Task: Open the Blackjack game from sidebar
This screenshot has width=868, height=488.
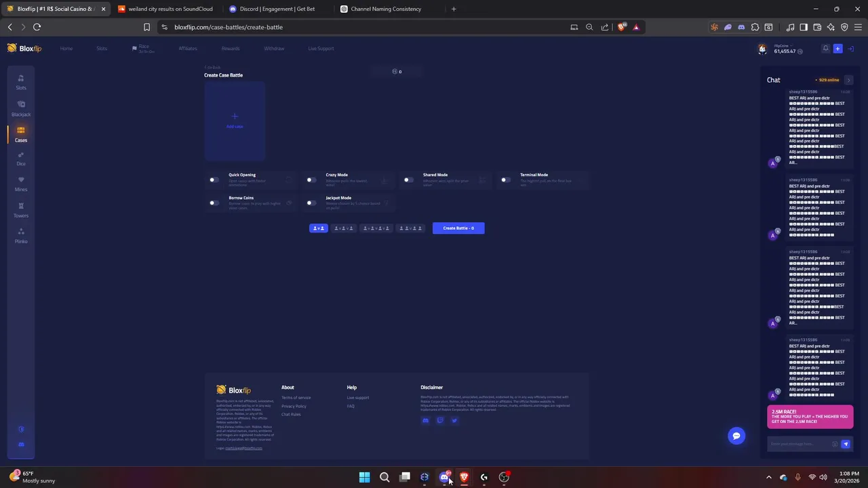Action: (21, 108)
